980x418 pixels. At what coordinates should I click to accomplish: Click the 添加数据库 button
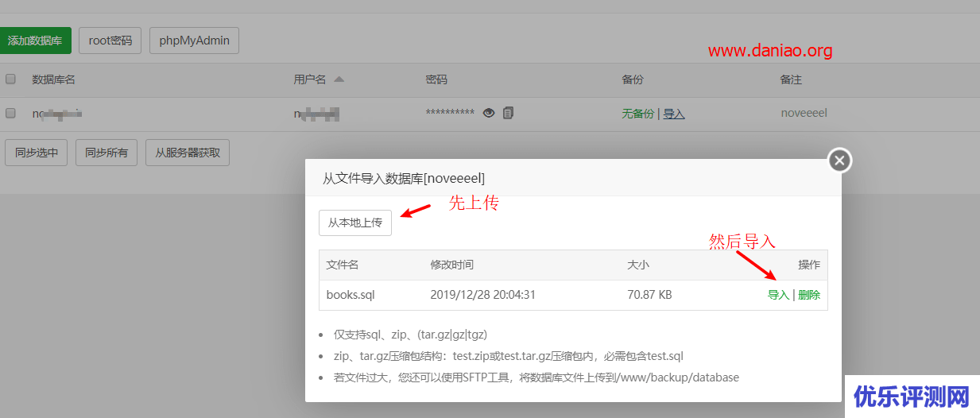(x=35, y=41)
